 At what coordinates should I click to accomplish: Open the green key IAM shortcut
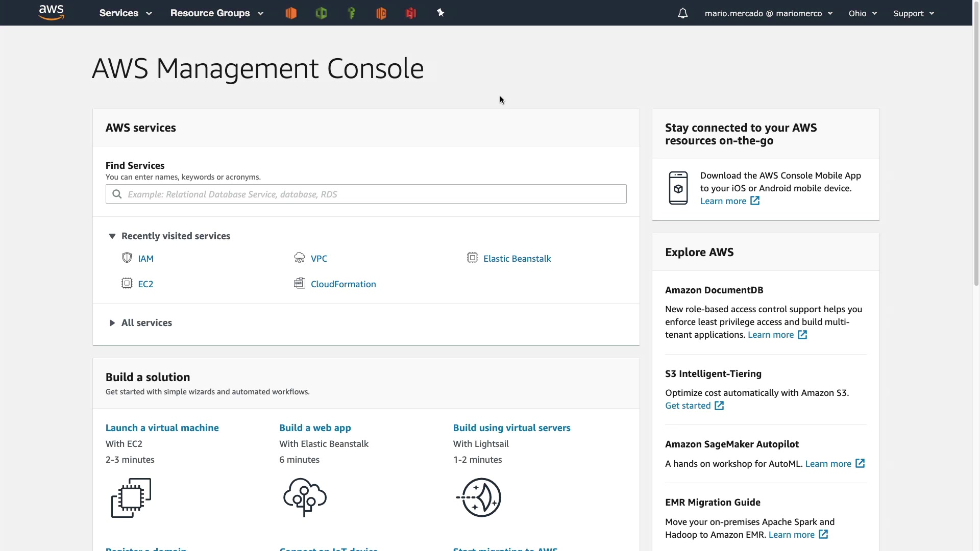point(351,13)
